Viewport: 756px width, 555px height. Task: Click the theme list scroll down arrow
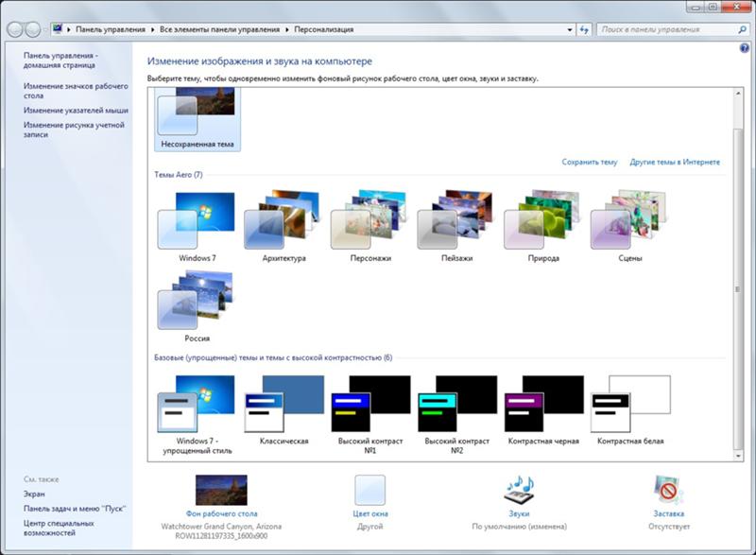click(738, 456)
